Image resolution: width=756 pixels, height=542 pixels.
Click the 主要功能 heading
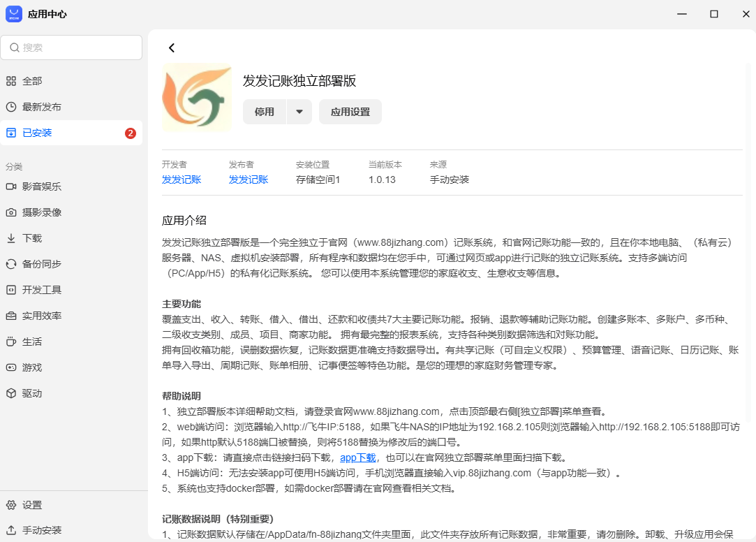click(181, 305)
